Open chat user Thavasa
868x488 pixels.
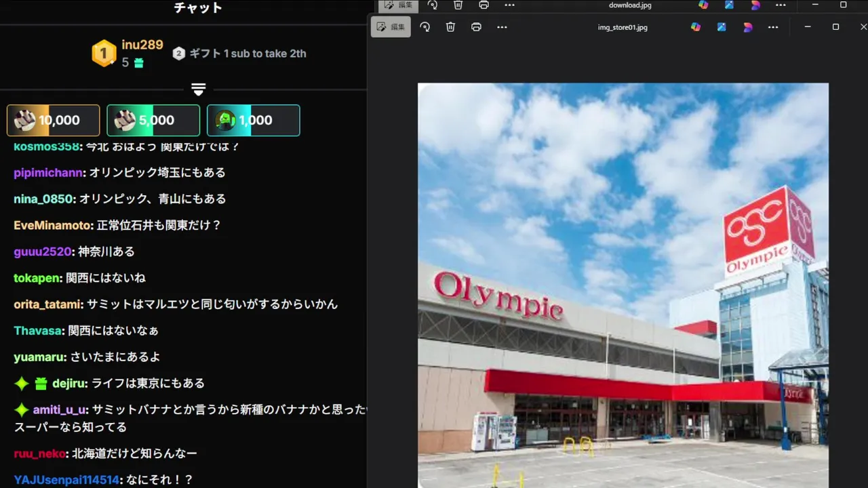click(x=38, y=331)
